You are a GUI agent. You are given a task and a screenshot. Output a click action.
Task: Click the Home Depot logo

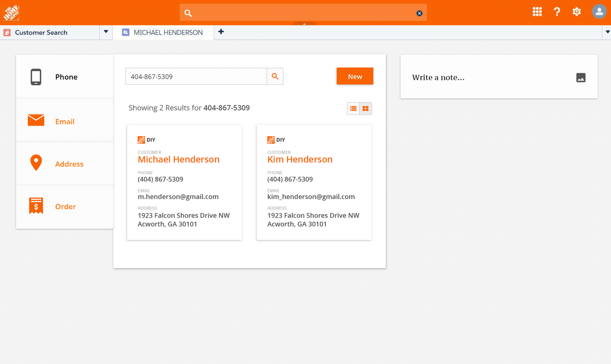(x=11, y=12)
